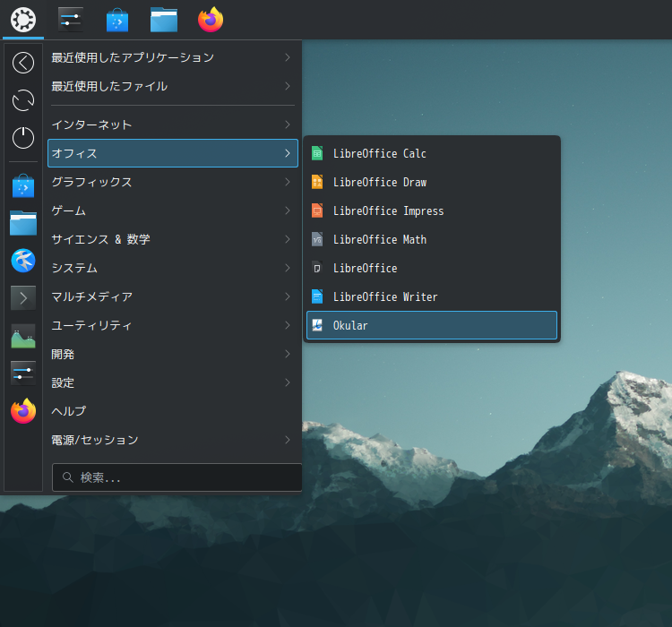Launch LibreOffice Calc from the submenu
Viewport: 672px width, 627px height.
pyautogui.click(x=432, y=153)
